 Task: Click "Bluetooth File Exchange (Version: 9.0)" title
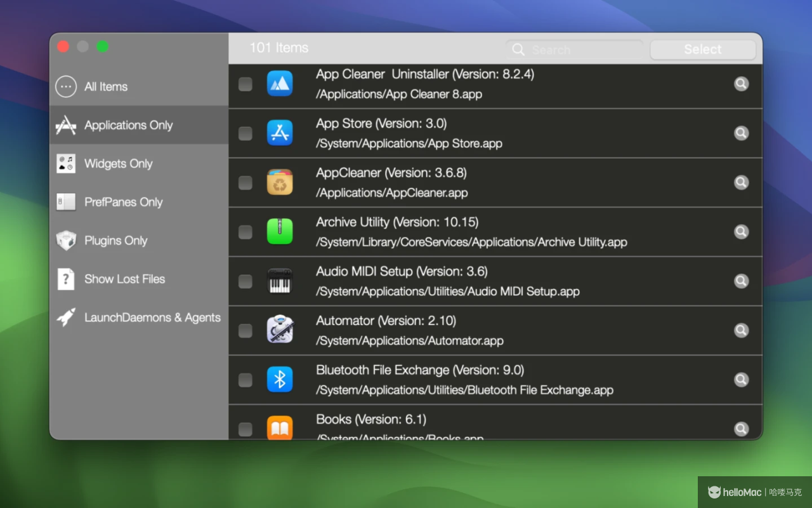tap(420, 370)
